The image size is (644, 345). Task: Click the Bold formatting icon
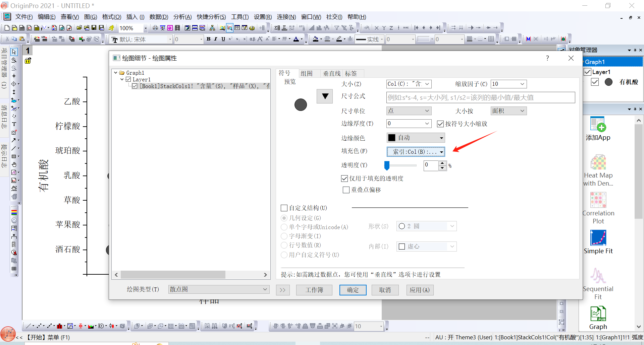coord(208,39)
